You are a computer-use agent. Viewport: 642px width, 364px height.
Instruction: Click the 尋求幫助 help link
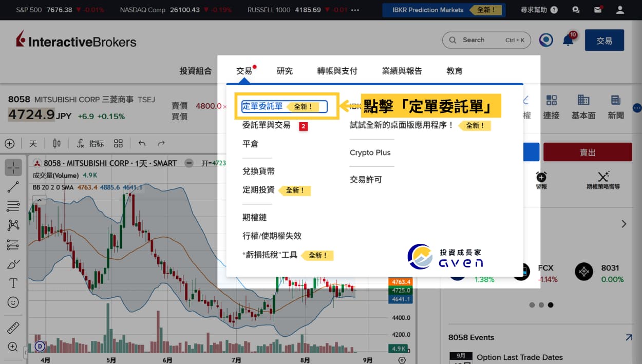(x=539, y=10)
